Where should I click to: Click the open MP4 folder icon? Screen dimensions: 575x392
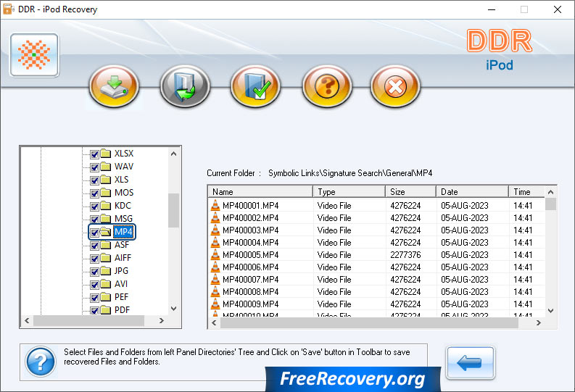(106, 232)
